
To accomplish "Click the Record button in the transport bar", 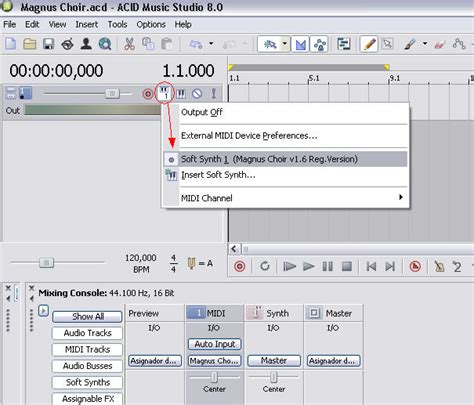I will (x=239, y=266).
